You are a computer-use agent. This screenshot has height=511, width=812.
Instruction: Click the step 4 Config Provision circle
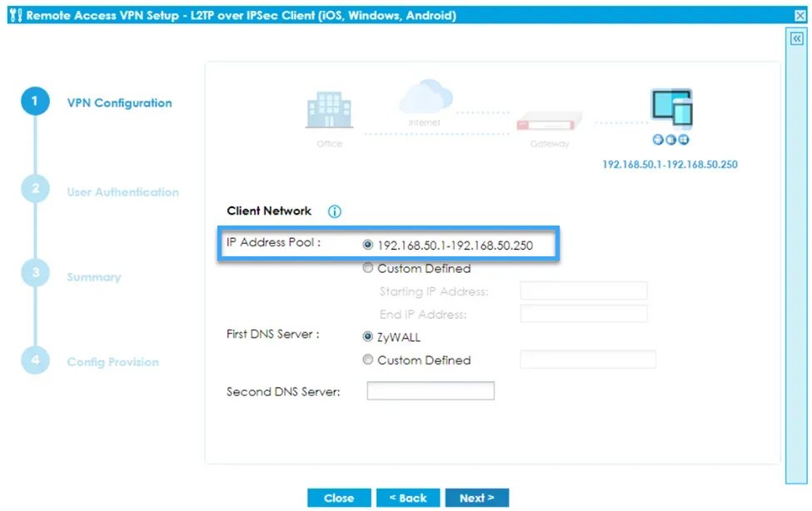pos(34,360)
